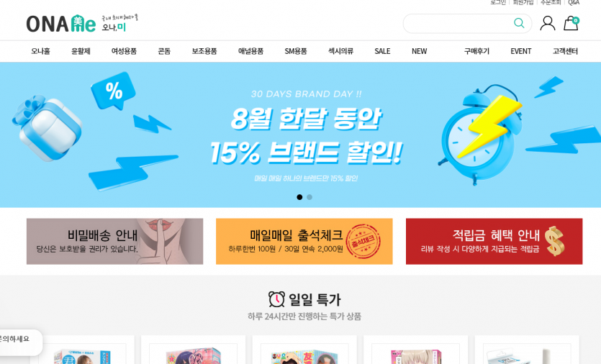Select the second banner slide dot
The height and width of the screenshot is (364, 601).
[309, 197]
